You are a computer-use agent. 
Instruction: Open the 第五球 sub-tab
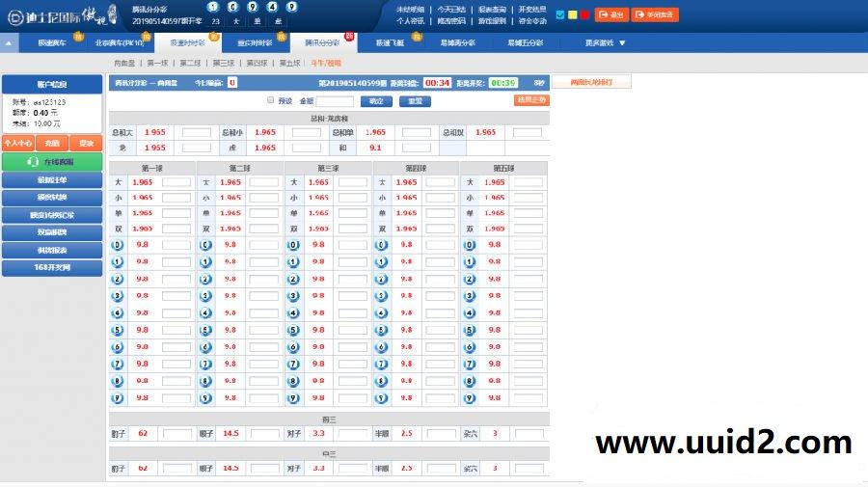coord(289,63)
